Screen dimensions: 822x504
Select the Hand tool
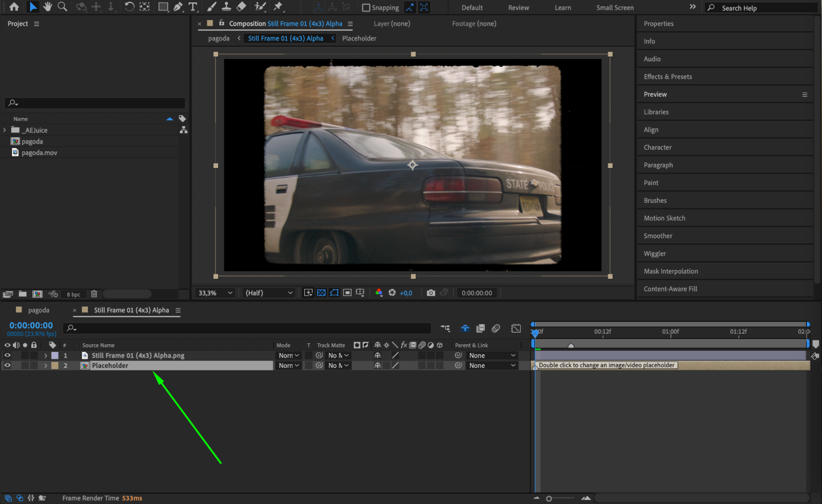tap(48, 7)
